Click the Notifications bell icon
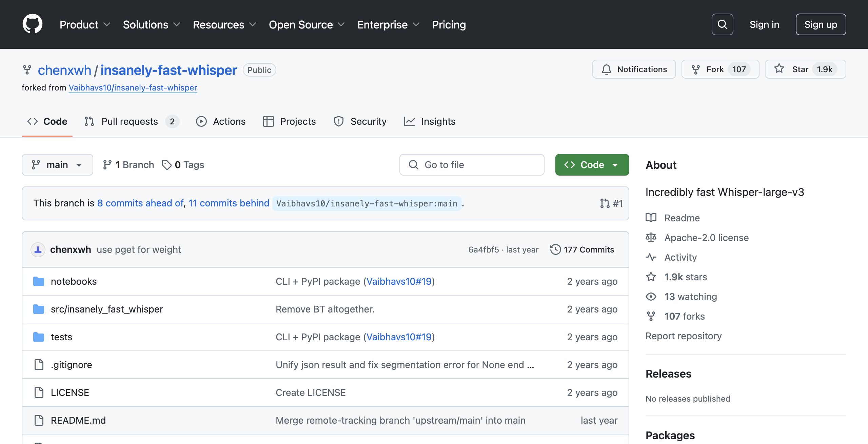 click(606, 69)
